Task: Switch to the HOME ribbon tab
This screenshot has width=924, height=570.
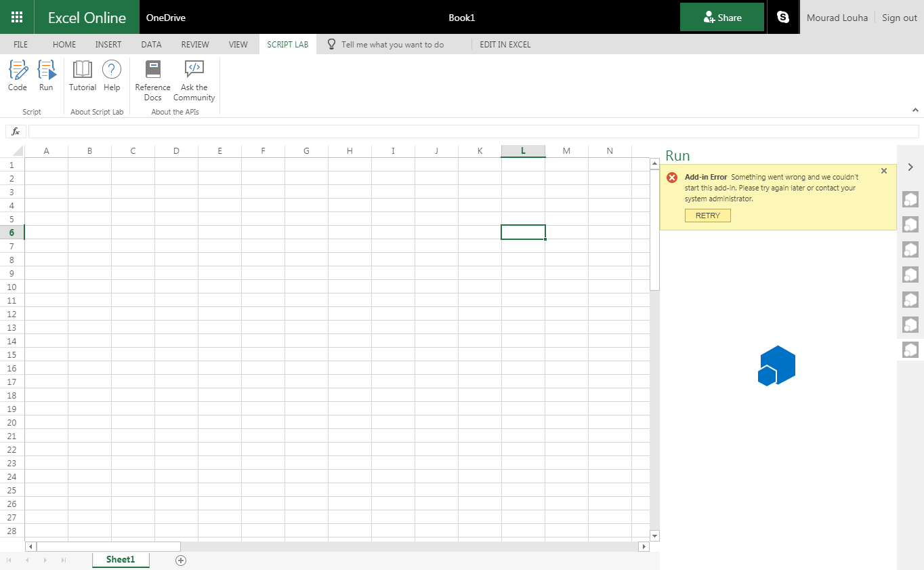Action: (x=64, y=44)
